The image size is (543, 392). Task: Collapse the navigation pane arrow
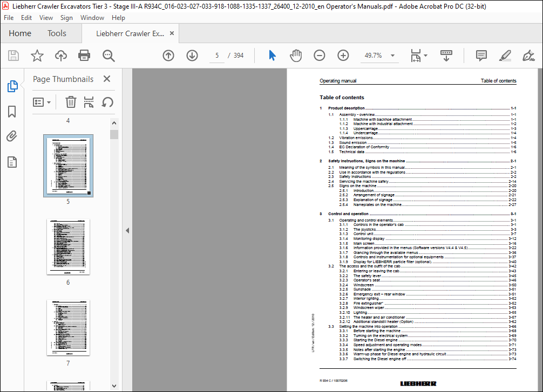tap(127, 230)
